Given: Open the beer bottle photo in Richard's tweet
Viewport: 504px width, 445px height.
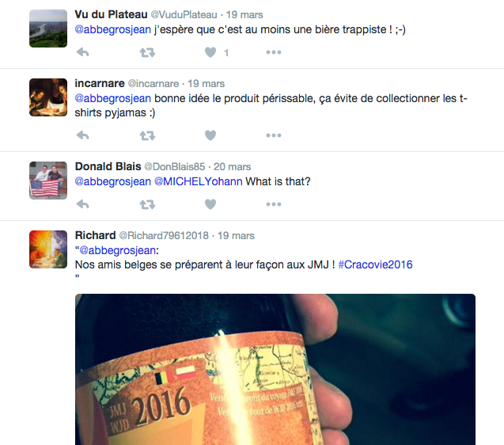Looking at the screenshot, I should click(x=275, y=369).
